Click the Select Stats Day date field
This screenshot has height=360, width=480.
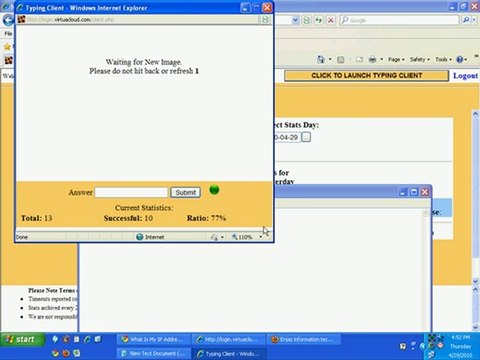point(287,137)
